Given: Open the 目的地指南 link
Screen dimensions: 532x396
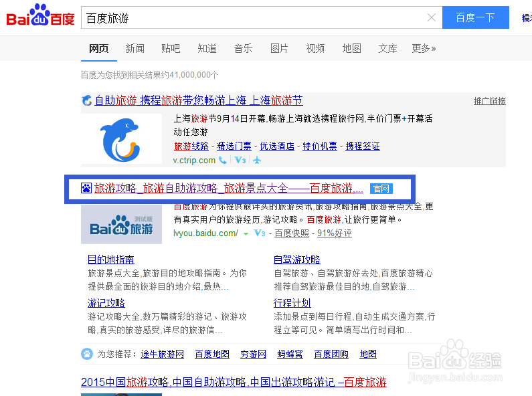Looking at the screenshot, I should tap(110, 260).
